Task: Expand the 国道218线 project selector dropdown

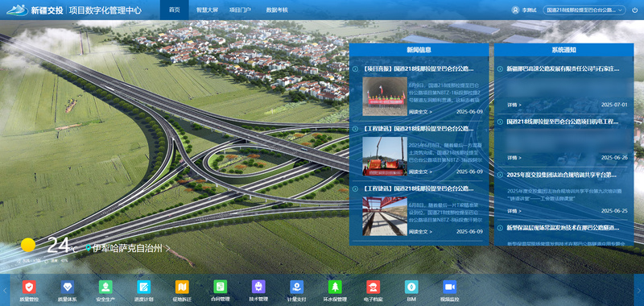Action: 584,10
